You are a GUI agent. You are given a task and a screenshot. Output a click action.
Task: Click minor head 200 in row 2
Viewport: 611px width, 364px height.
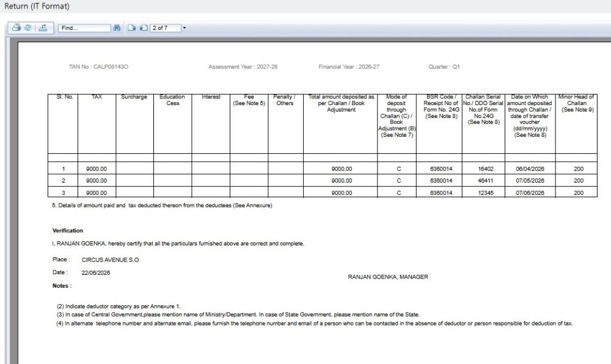pyautogui.click(x=579, y=181)
